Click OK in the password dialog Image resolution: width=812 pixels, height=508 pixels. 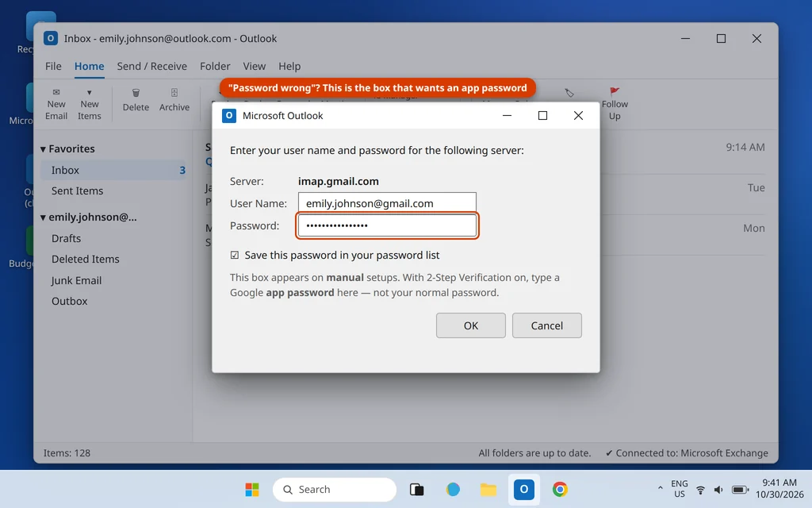coord(471,325)
